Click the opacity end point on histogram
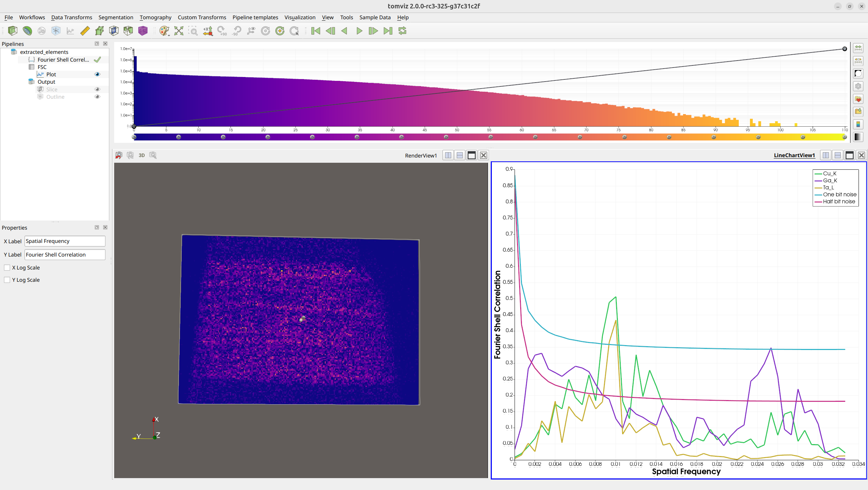Image resolution: width=868 pixels, height=490 pixels. coord(845,49)
